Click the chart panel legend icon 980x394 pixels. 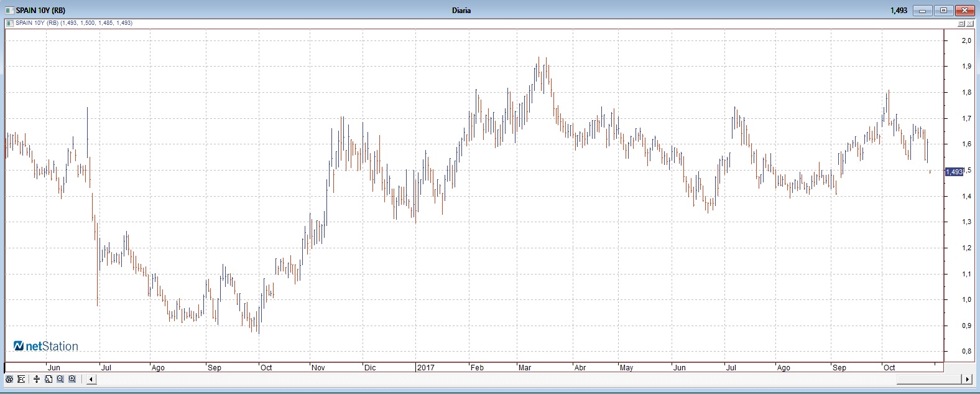[x=9, y=23]
